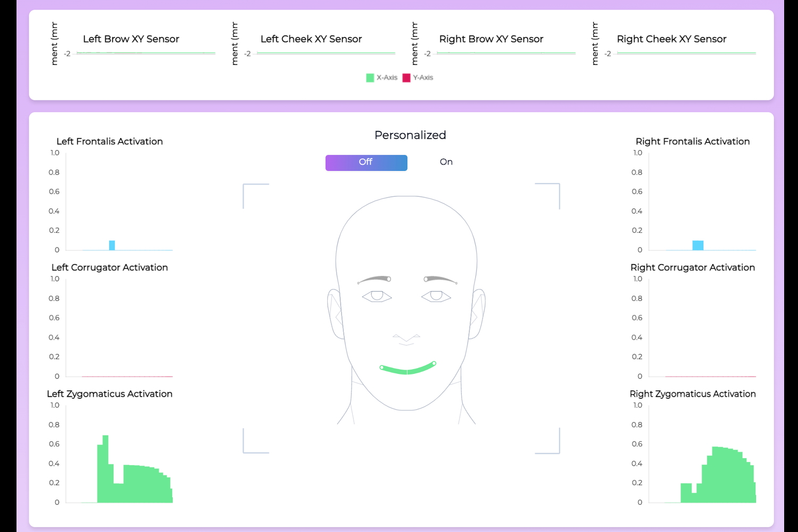Click the Right Cheek XY Sensor title
This screenshot has width=798, height=532.
click(671, 39)
